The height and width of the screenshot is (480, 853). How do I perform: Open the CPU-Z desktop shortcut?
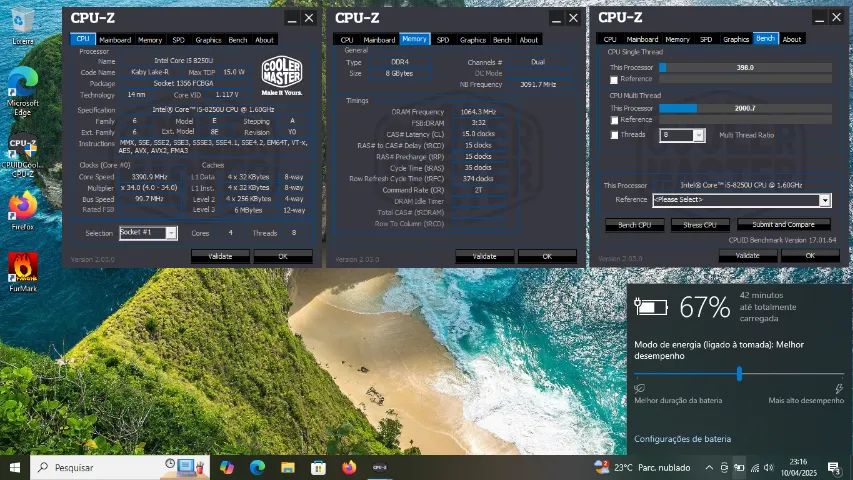click(22, 156)
